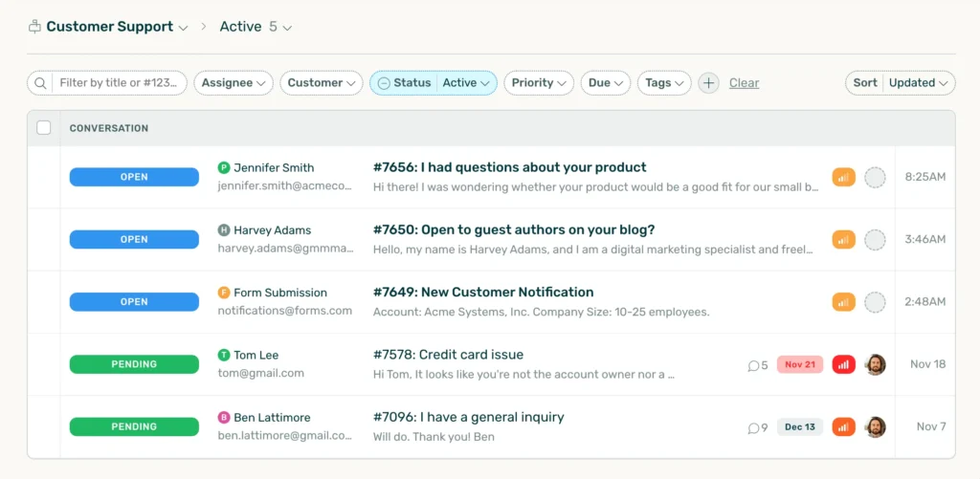This screenshot has width=980, height=479.
Task: Expand the Priority filter dropdown
Action: (539, 83)
